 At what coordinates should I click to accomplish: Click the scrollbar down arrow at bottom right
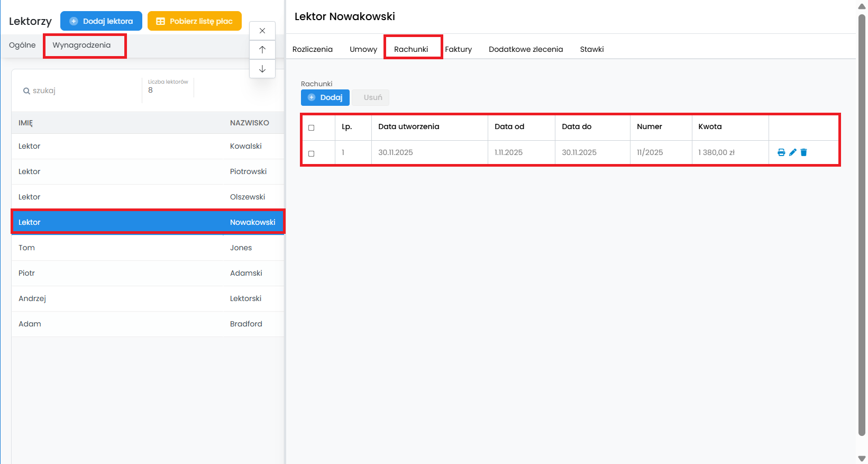(862, 458)
